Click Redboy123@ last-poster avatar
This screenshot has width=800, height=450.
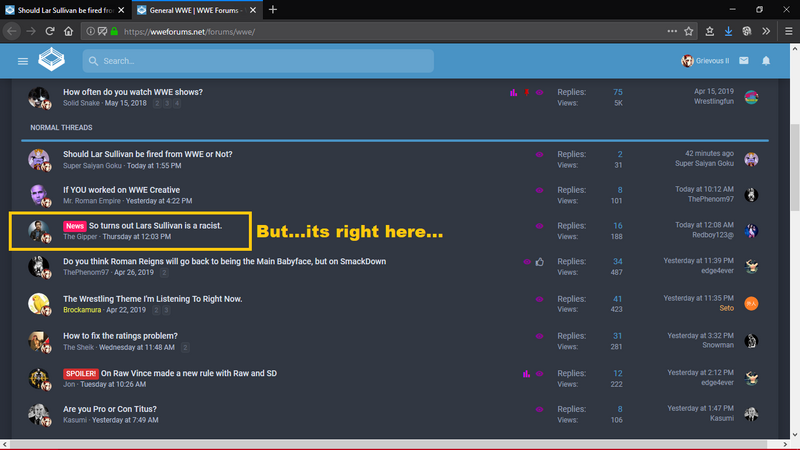coord(751,231)
